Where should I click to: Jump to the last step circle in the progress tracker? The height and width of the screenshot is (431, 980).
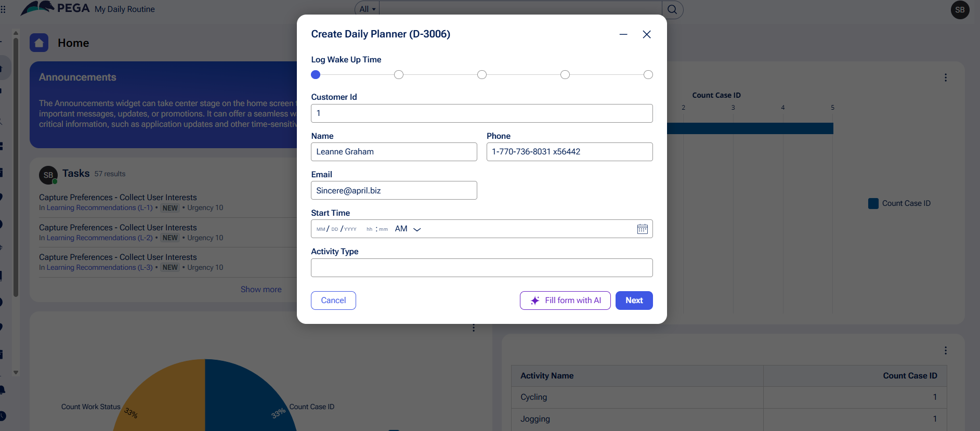[x=648, y=75]
